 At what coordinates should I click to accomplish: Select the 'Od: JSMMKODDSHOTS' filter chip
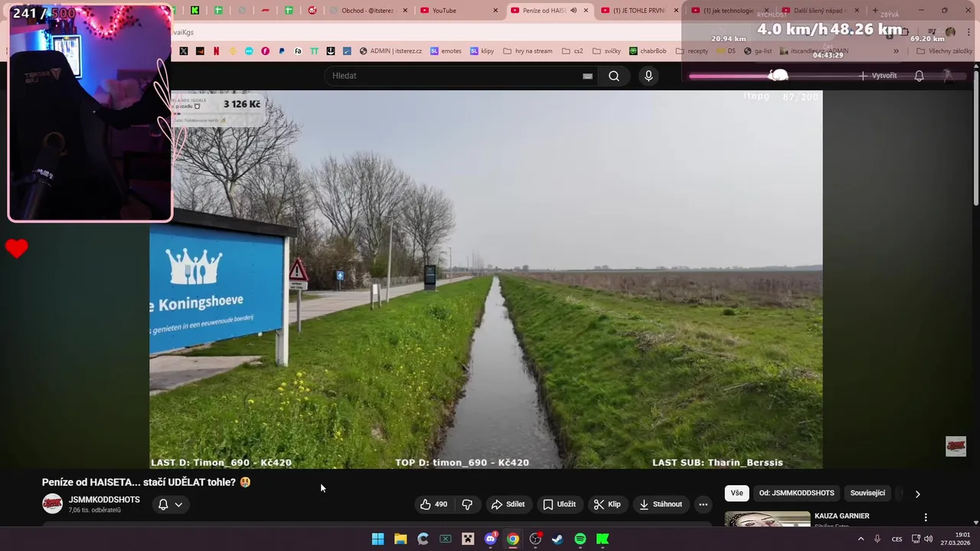coord(797,494)
